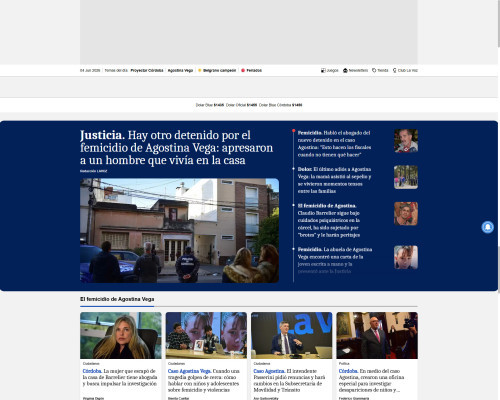This screenshot has height=400, width=500.
Task: Read article about la mujer que escapó de Barrelier
Action: click(120, 377)
